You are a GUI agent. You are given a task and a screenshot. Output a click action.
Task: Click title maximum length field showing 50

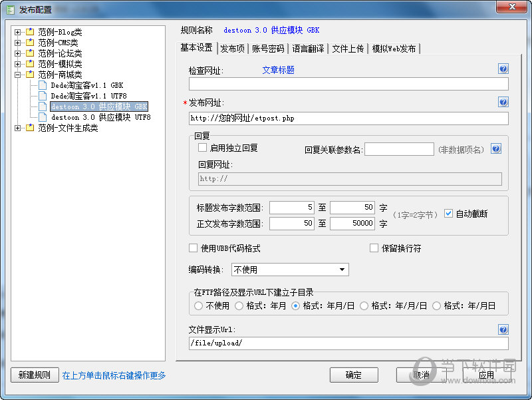click(x=352, y=208)
